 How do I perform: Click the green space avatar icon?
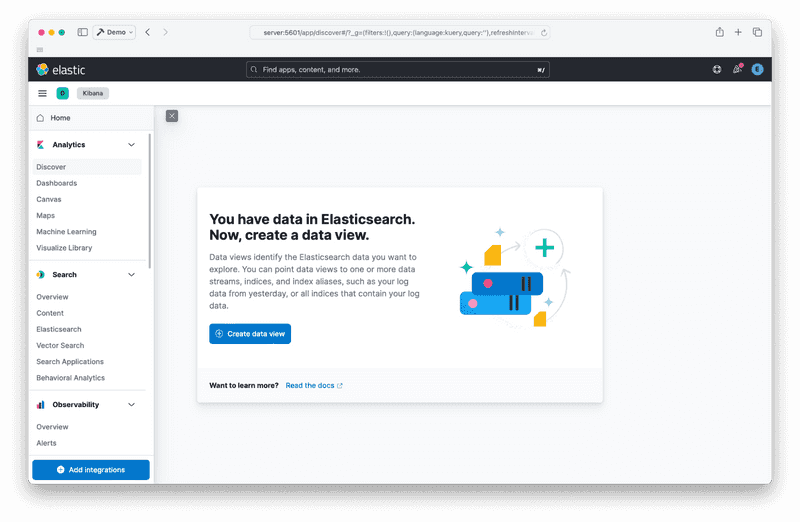(62, 93)
